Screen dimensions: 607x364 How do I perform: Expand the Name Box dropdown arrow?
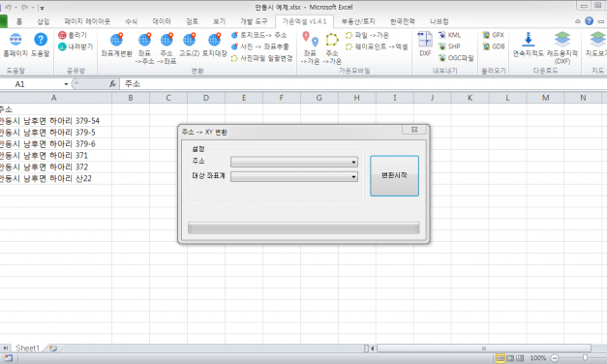click(66, 84)
